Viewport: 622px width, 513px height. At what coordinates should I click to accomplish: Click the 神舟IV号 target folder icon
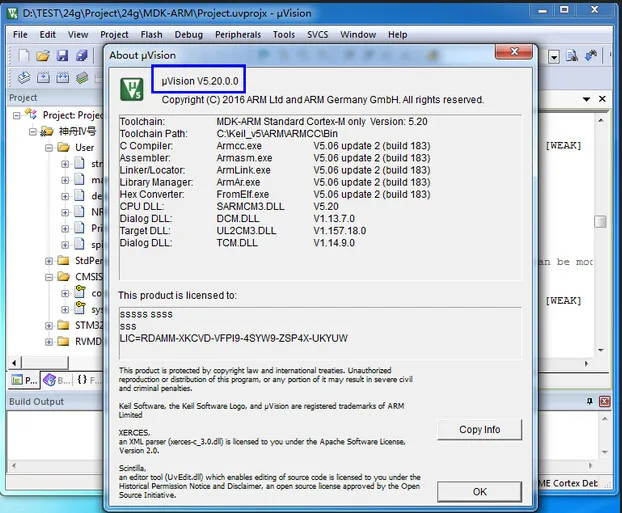click(47, 131)
